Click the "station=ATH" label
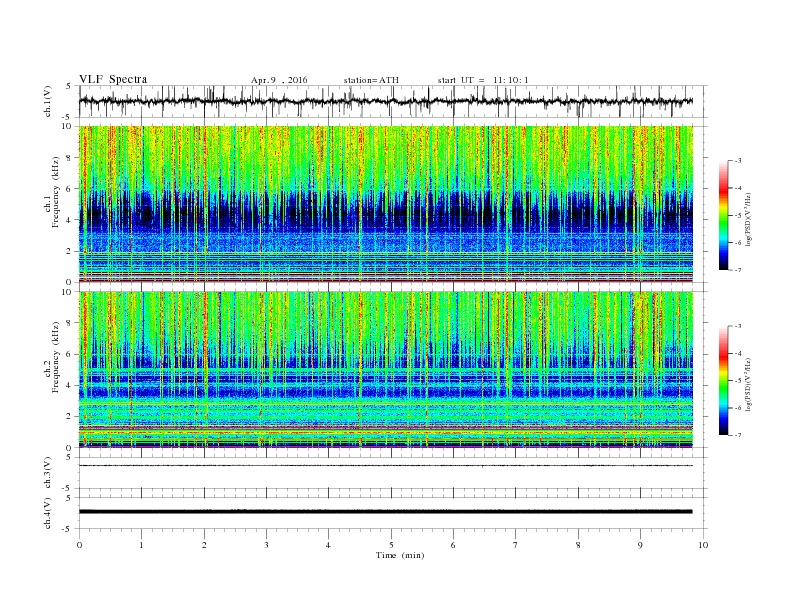The image size is (792, 612). 371,80
